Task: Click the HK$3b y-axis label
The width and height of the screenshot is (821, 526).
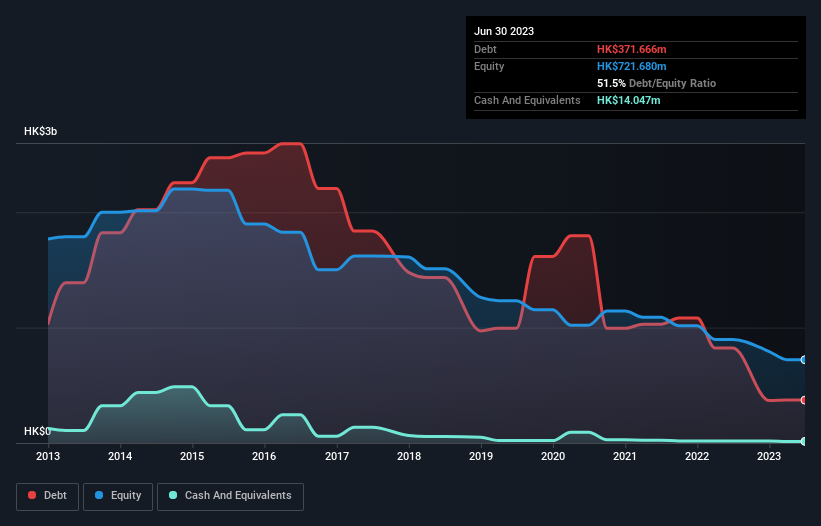Action: [40, 131]
